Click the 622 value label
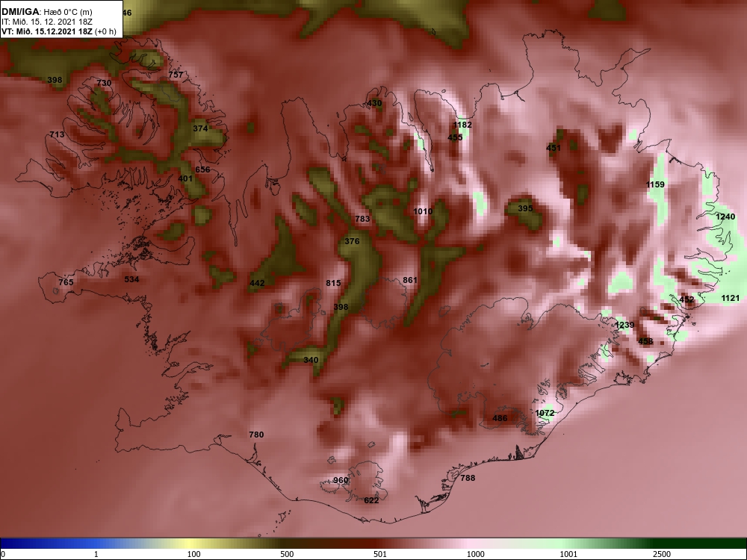This screenshot has height=560, width=747. 371,500
